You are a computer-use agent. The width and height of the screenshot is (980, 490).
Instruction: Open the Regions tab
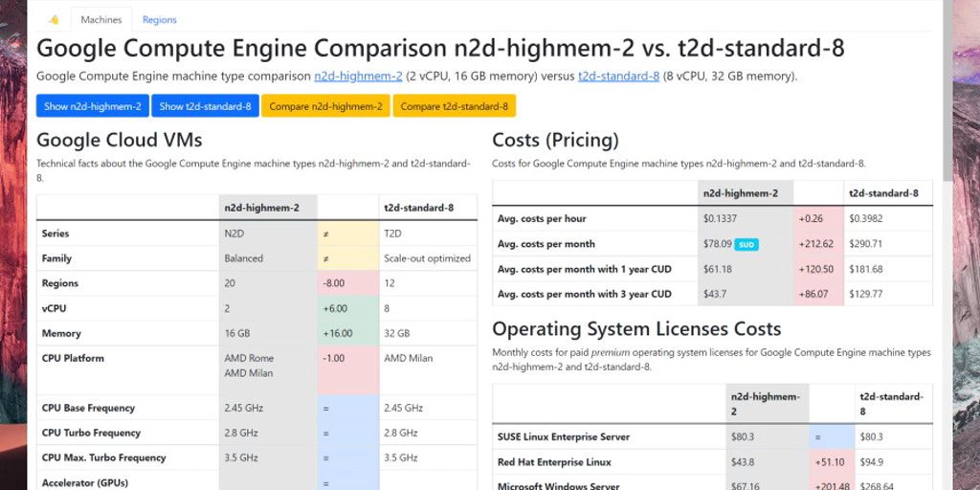click(x=159, y=19)
